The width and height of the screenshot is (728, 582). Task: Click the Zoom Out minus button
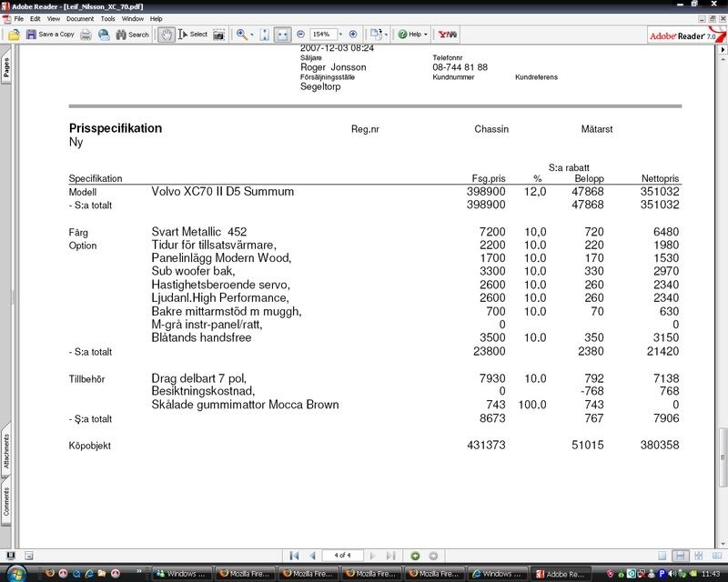click(x=300, y=35)
